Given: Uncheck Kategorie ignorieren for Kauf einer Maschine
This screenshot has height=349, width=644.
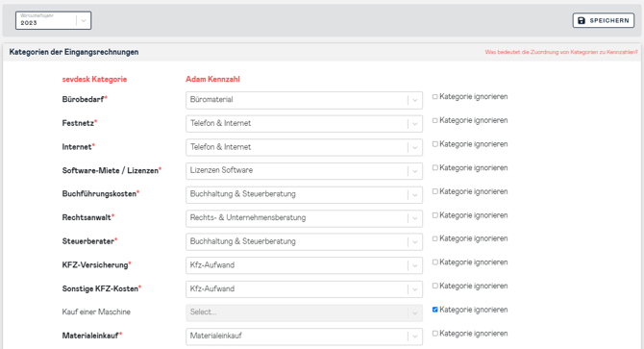Looking at the screenshot, I should coord(435,310).
